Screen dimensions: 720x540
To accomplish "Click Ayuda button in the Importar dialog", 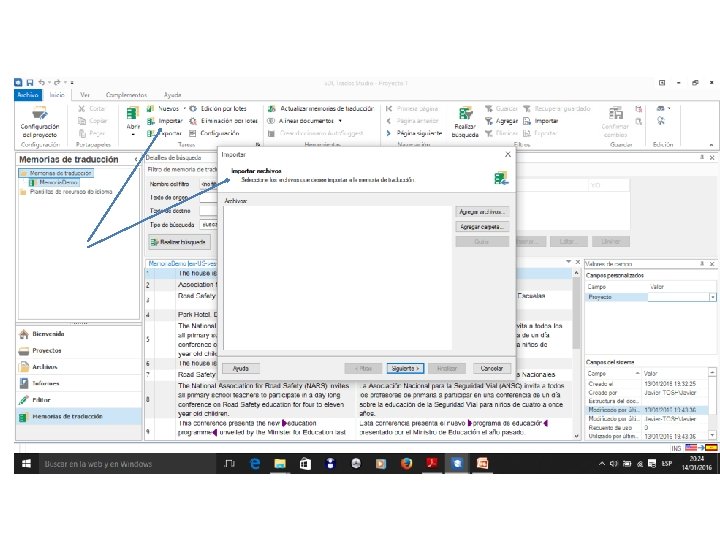I will click(241, 369).
